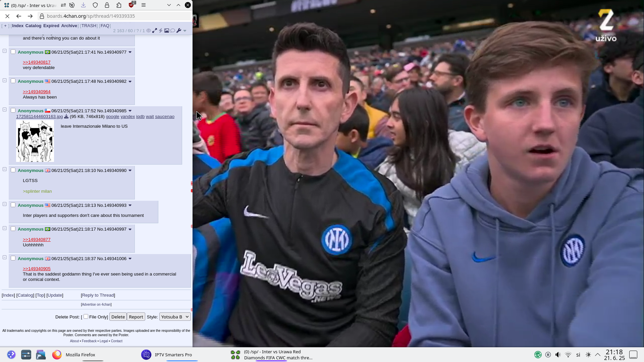Screen dimensions: 644x362
Task: Select the checkbox for post No.149340985
Action: (x=13, y=110)
